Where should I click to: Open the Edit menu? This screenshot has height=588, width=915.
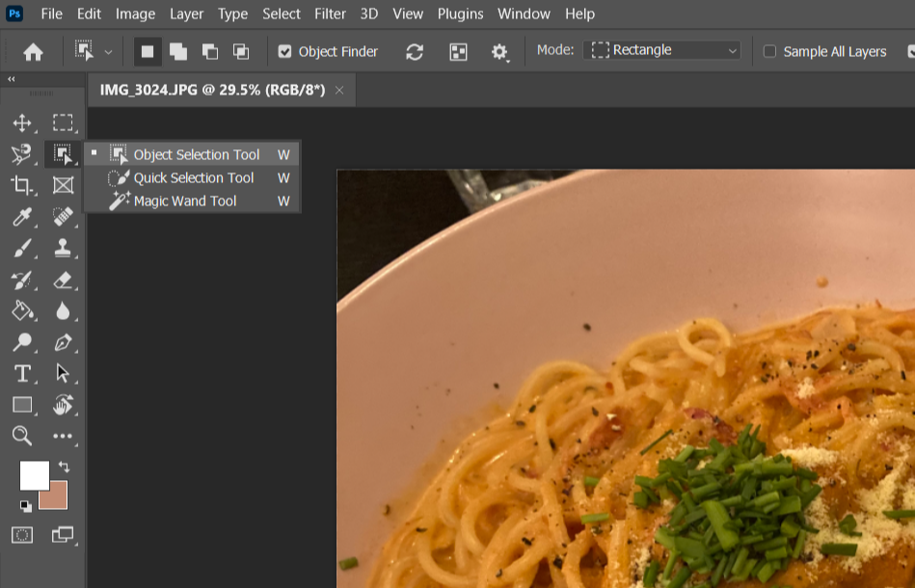click(89, 14)
